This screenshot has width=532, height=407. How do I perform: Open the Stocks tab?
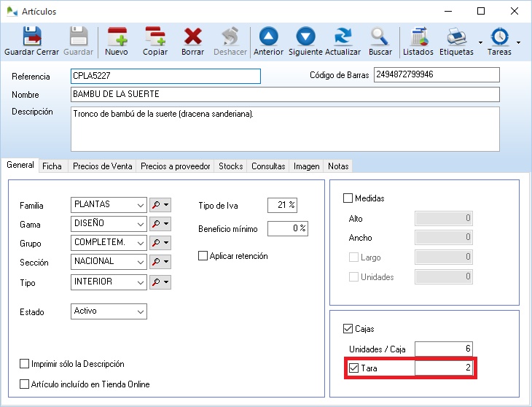coord(230,166)
